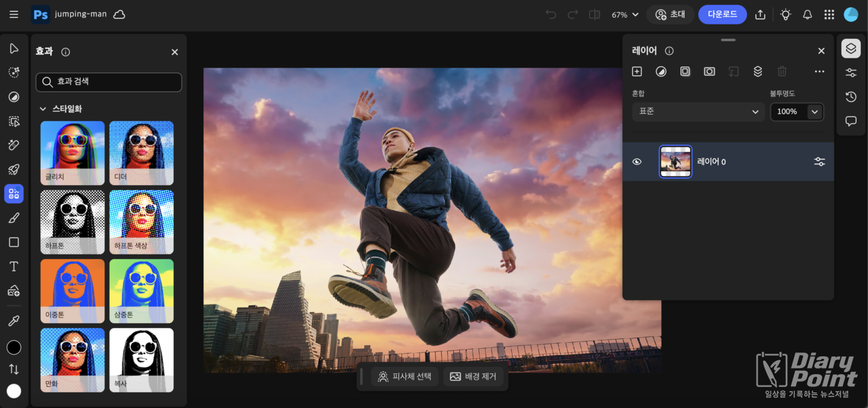Viewport: 868px width, 408px height.
Task: Open the share export icon
Action: (760, 14)
